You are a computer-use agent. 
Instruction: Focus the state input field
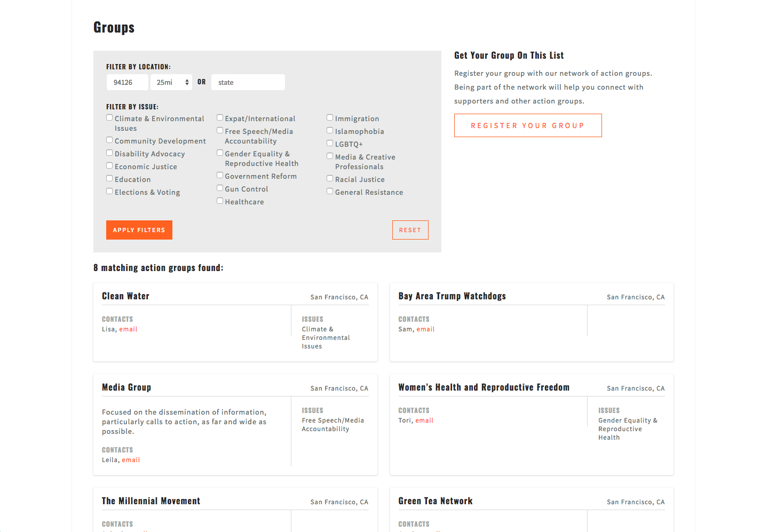pos(248,82)
